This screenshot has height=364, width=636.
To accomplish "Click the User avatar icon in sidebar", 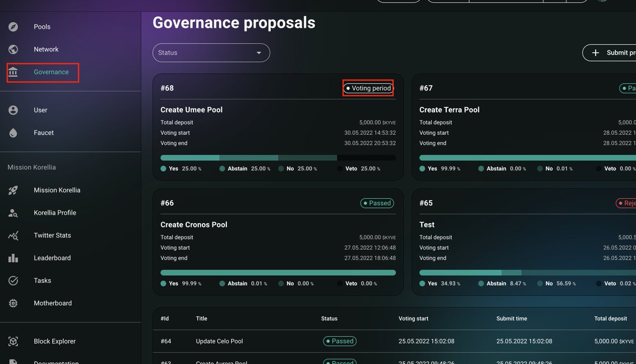I will point(13,110).
